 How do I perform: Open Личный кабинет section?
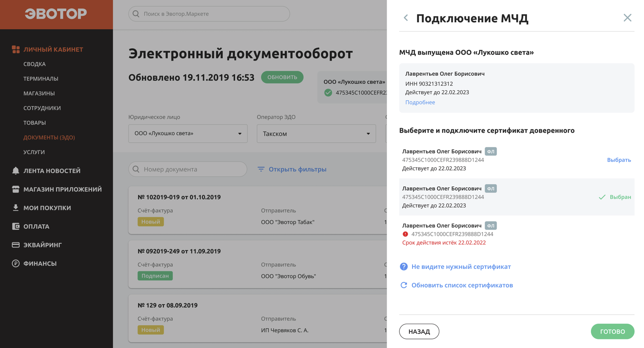(53, 49)
